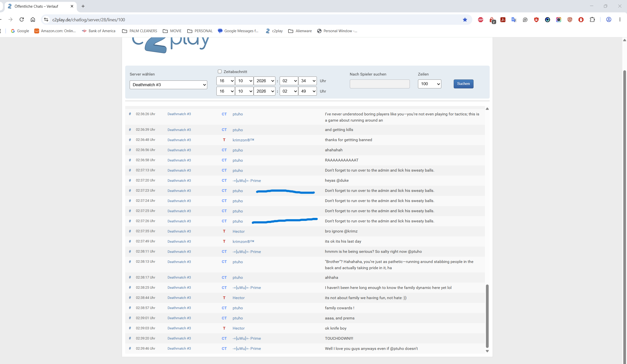Viewport: 627px width, 364px height.
Task: Click the address bar URL c2play.de/chatlog
Action: [x=89, y=20]
